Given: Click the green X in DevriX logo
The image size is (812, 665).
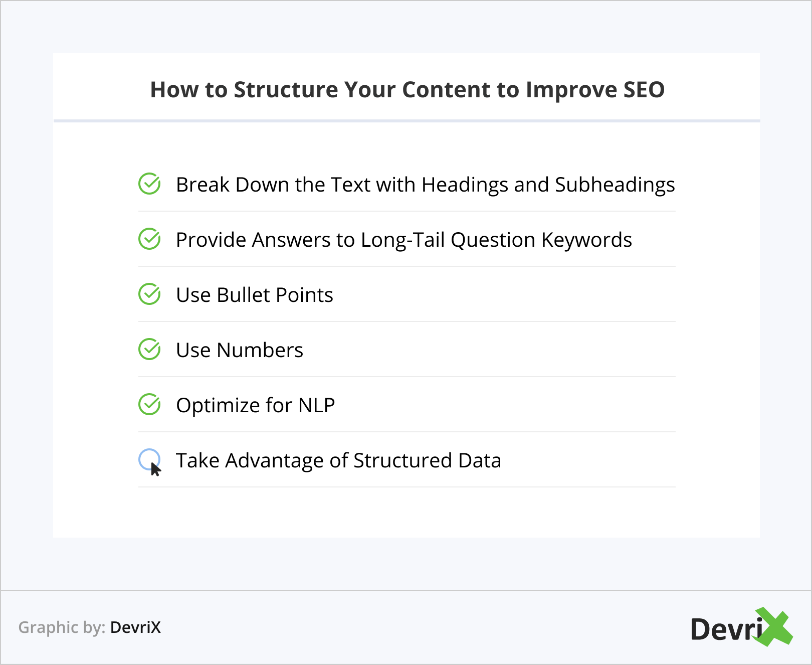Looking at the screenshot, I should point(775,627).
